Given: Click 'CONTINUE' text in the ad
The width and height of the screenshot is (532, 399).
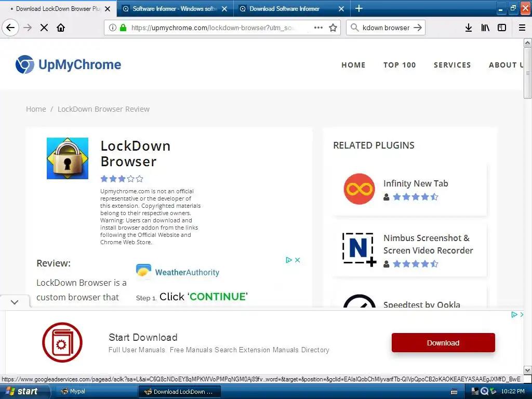Looking at the screenshot, I should 218,297.
